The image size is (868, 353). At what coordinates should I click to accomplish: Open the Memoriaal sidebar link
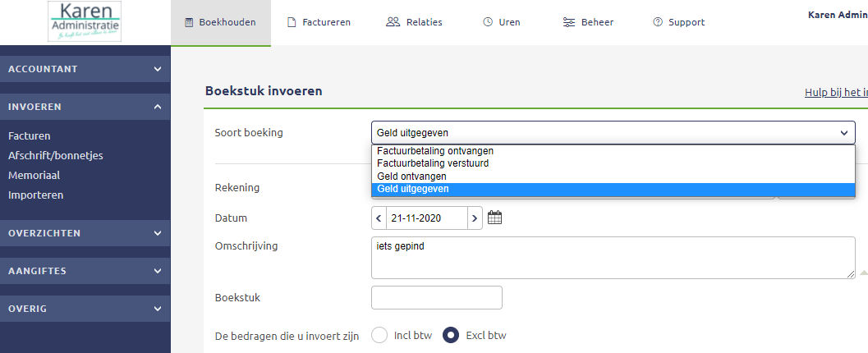point(34,176)
